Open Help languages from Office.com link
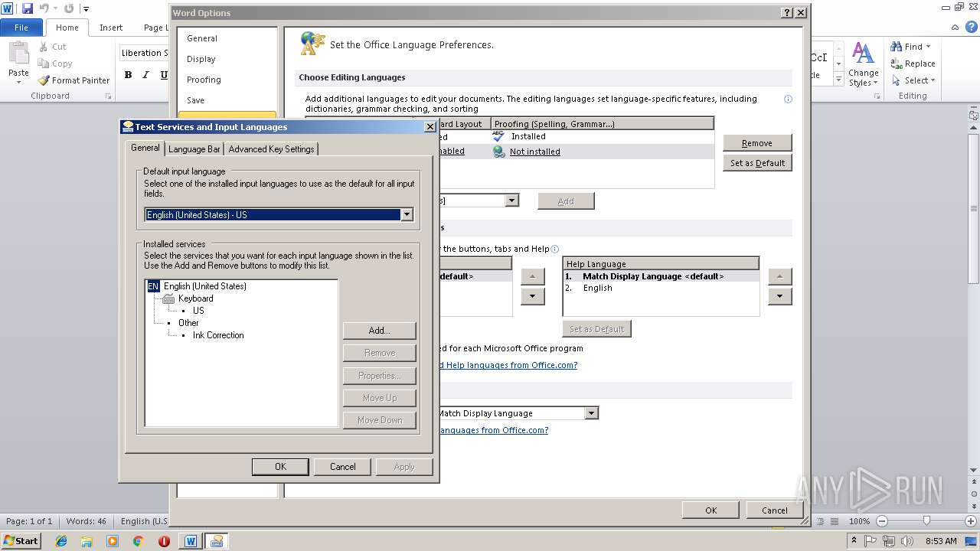Screen dimensions: 980x551 point(509,365)
